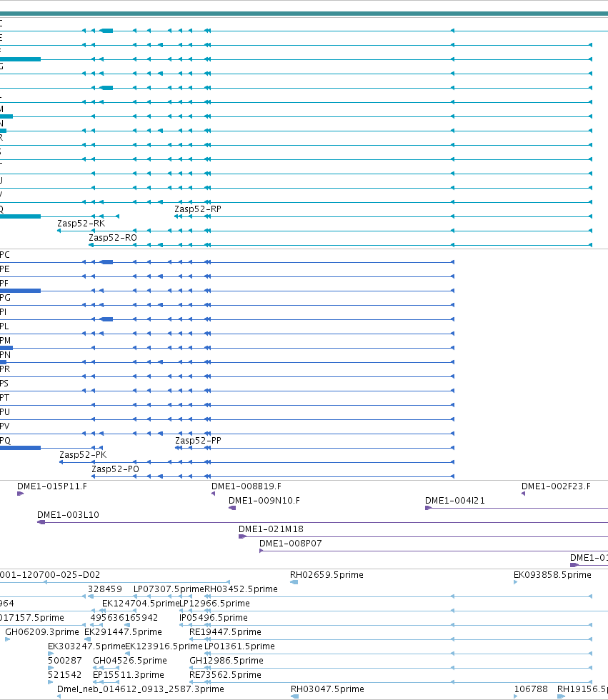The height and width of the screenshot is (700, 608).
Task: Select the 328459 feature label
Action: [104, 589]
